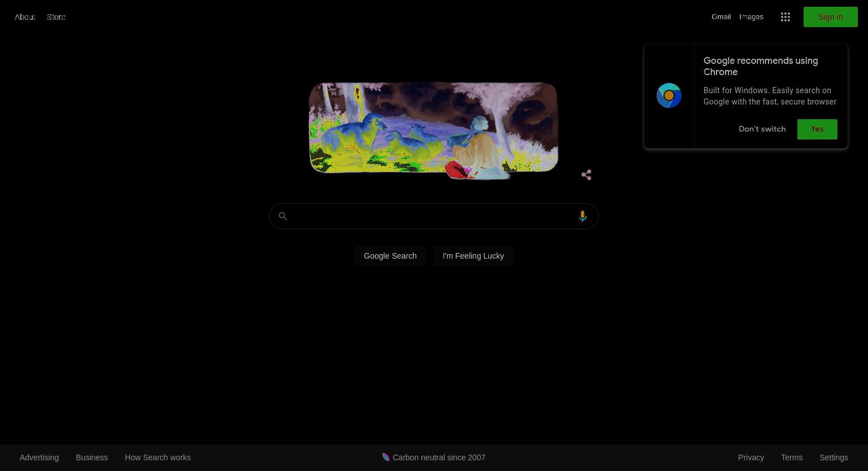Open the Settings footer menu
868x471 pixels.
[x=834, y=457]
